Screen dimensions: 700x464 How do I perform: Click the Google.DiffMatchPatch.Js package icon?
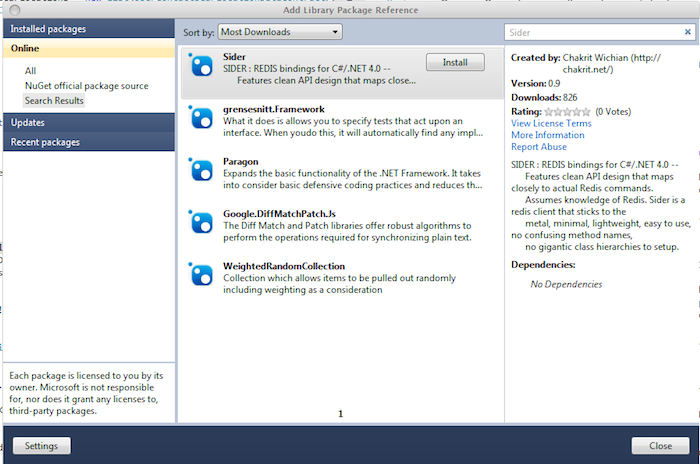pyautogui.click(x=201, y=222)
